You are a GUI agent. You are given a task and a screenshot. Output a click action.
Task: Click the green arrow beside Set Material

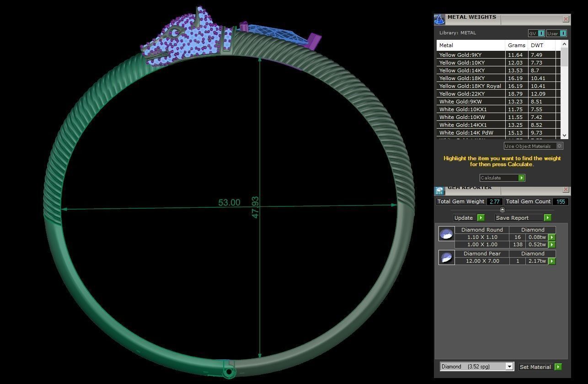tap(558, 367)
